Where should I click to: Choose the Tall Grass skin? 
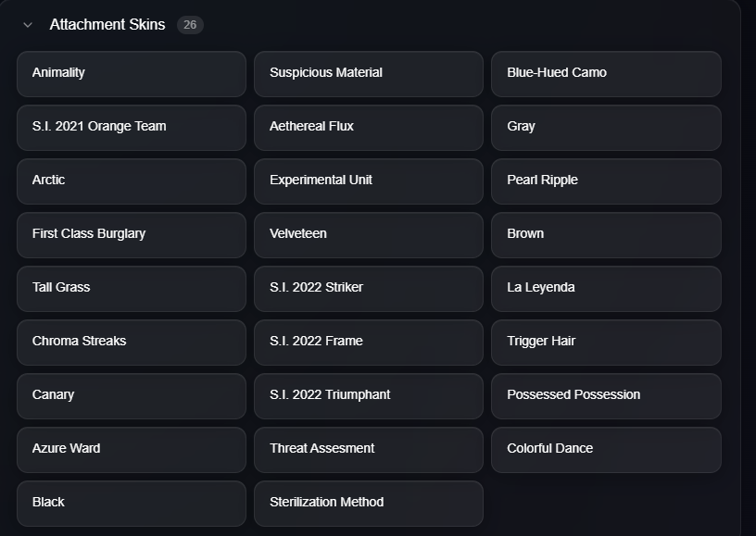(x=131, y=288)
